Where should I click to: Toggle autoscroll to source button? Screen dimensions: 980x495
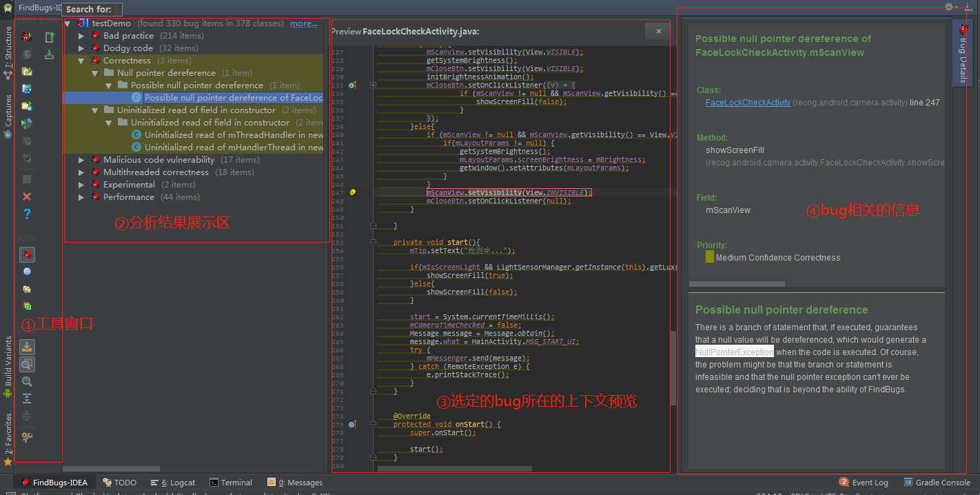coord(27,347)
